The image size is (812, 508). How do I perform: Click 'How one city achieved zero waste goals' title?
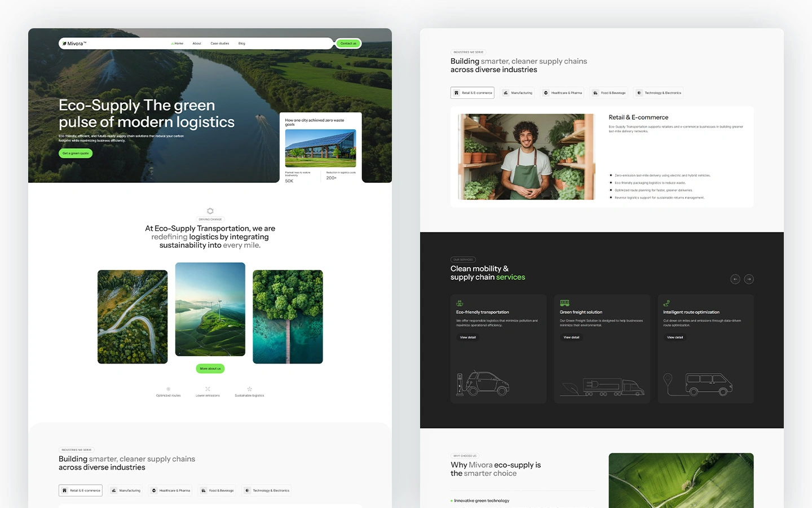click(315, 122)
